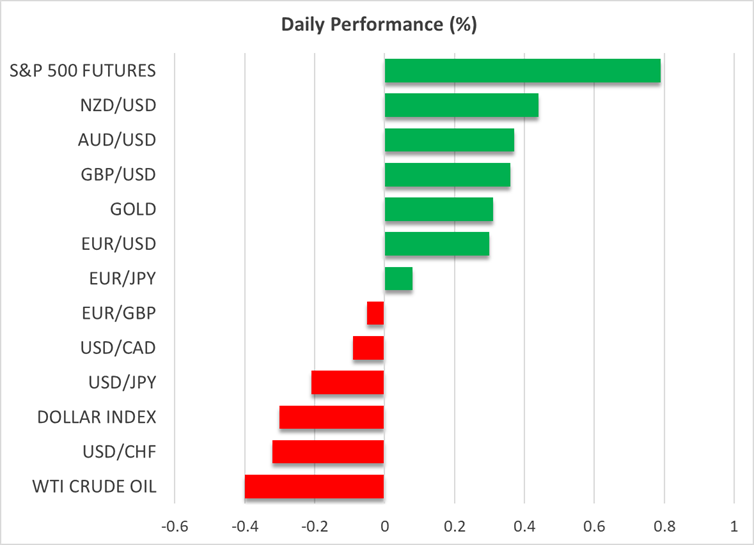Click the DOLLAR INDEX red bar
Image resolution: width=754 pixels, height=545 pixels.
pyautogui.click(x=332, y=417)
